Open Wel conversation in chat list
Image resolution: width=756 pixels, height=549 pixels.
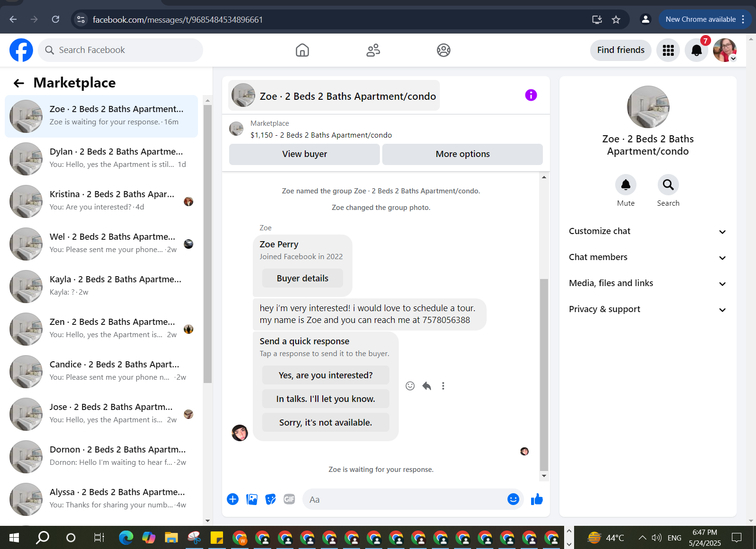[x=101, y=244]
